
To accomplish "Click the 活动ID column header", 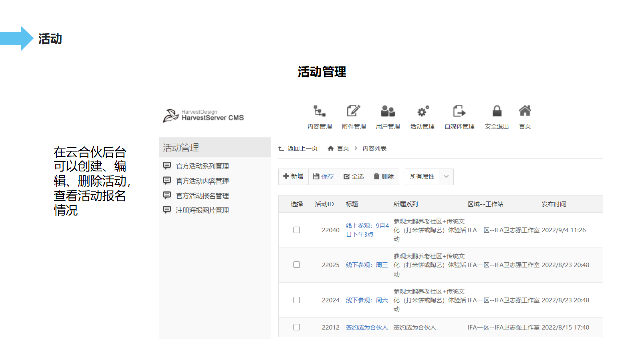I will coord(325,204).
